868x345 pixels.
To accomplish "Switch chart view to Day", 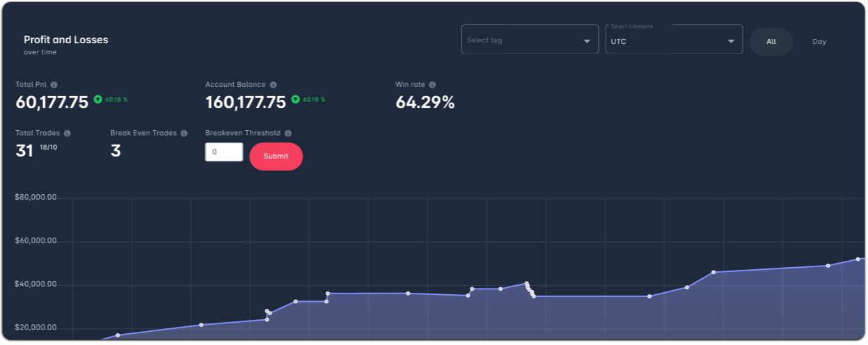I will coord(819,42).
